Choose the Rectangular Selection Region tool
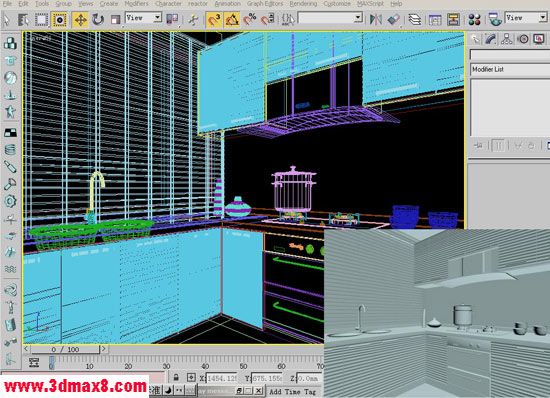The width and height of the screenshot is (550, 398). click(x=41, y=19)
